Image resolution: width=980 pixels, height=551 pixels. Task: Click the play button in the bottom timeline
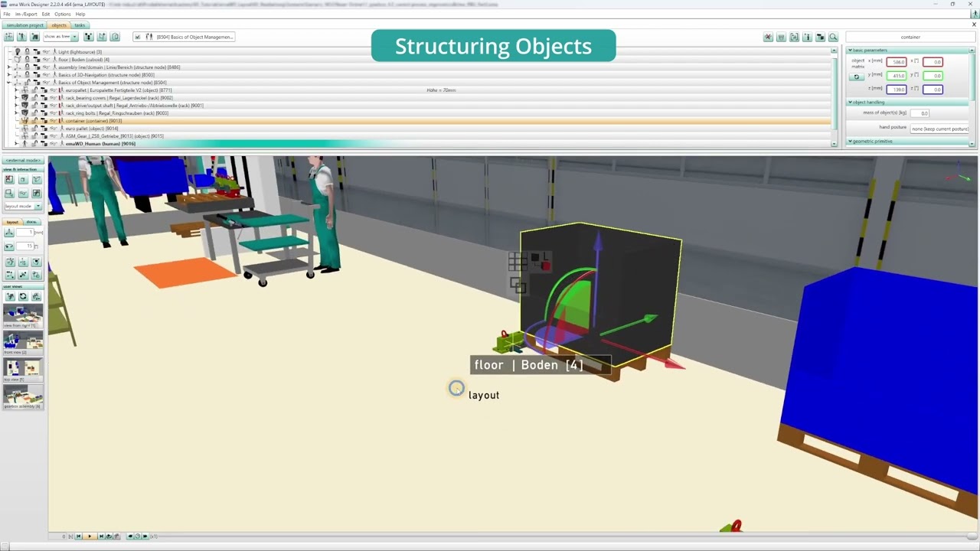(x=90, y=536)
